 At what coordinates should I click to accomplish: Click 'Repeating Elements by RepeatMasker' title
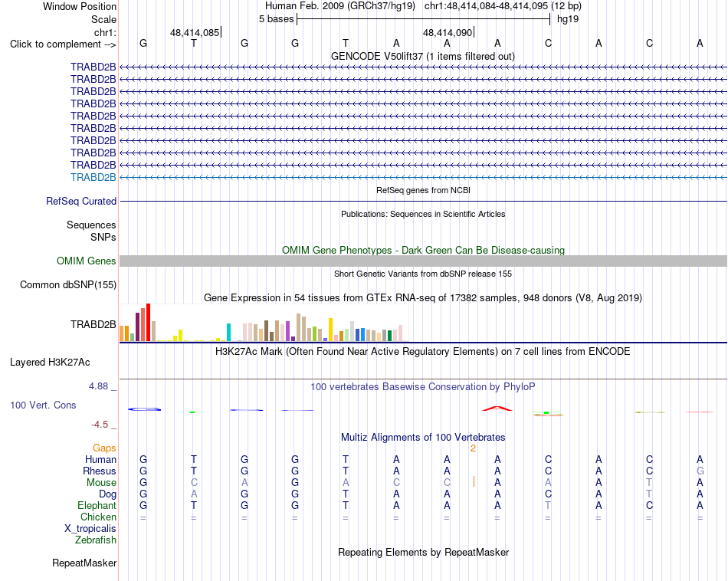tap(424, 552)
